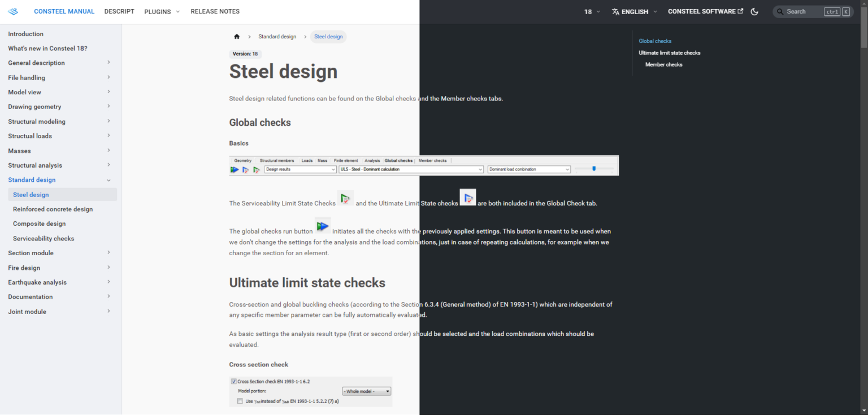Go to RELEASE NOTES
This screenshot has width=868, height=415.
pos(215,11)
